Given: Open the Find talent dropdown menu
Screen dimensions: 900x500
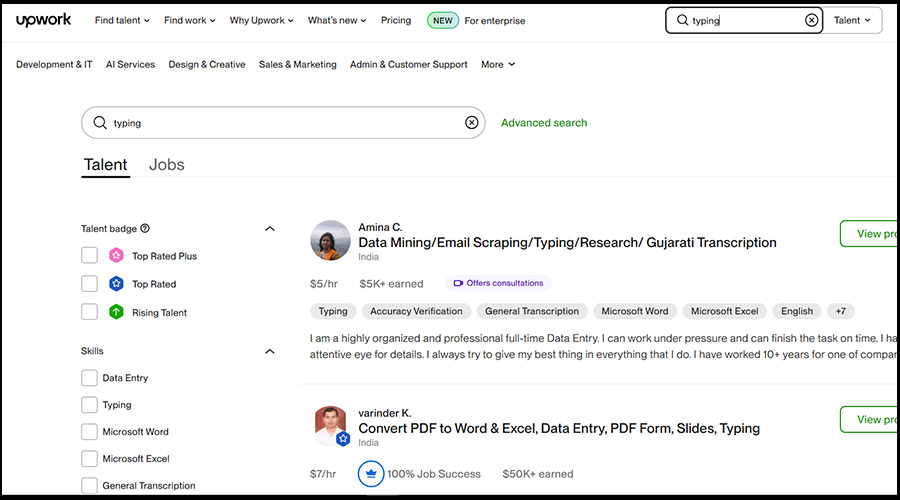Looking at the screenshot, I should 122,20.
